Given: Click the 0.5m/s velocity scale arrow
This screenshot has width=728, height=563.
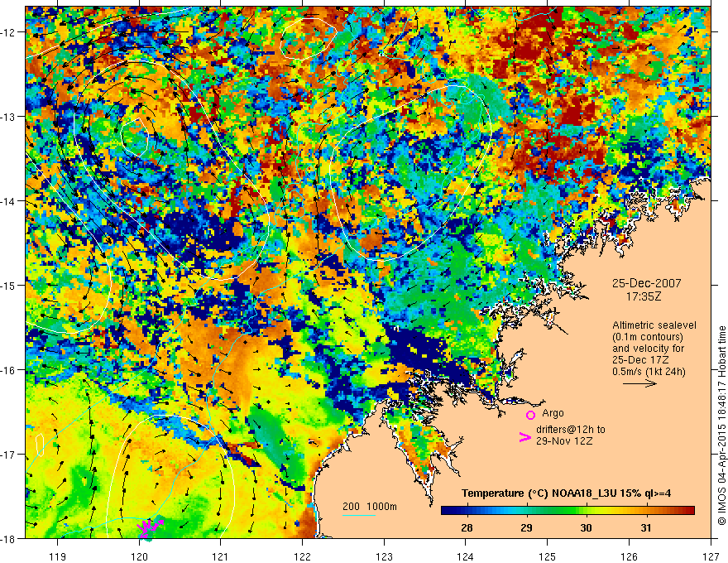Looking at the screenshot, I should (x=639, y=383).
